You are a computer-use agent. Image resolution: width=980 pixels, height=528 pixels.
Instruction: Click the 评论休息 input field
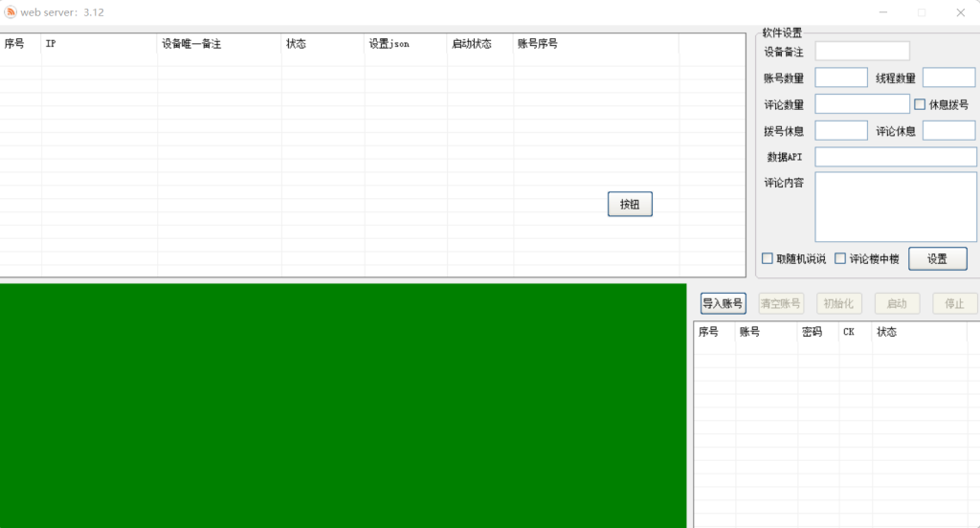(x=948, y=130)
